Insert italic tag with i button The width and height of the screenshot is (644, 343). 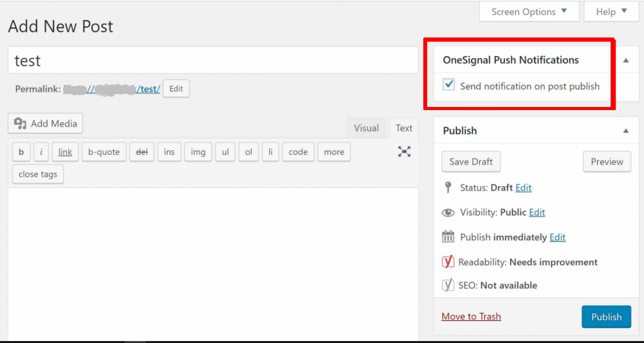pos(42,152)
